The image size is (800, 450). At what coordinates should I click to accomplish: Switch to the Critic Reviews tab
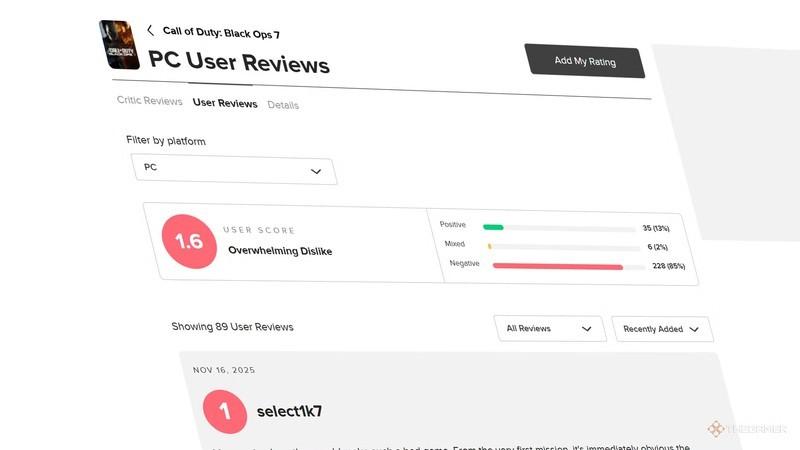click(149, 101)
